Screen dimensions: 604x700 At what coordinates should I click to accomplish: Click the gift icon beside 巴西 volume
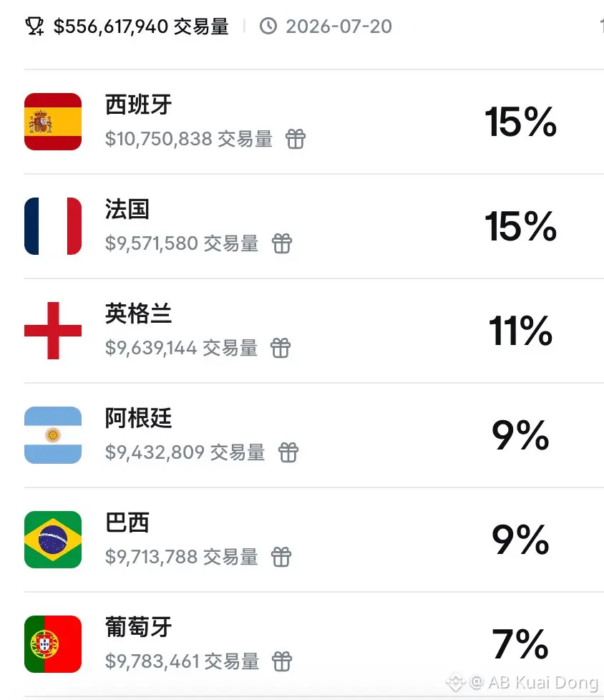tap(281, 557)
